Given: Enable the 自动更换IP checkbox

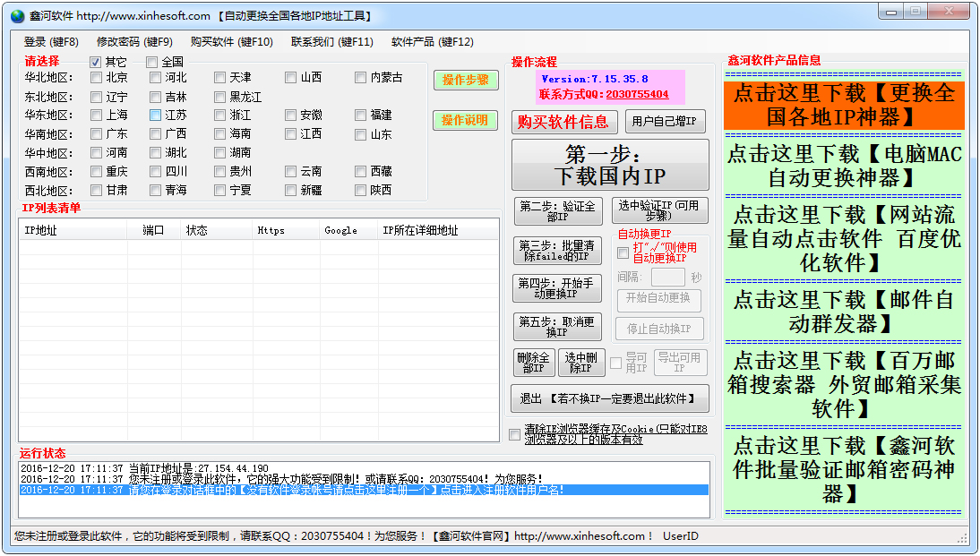Looking at the screenshot, I should 622,252.
